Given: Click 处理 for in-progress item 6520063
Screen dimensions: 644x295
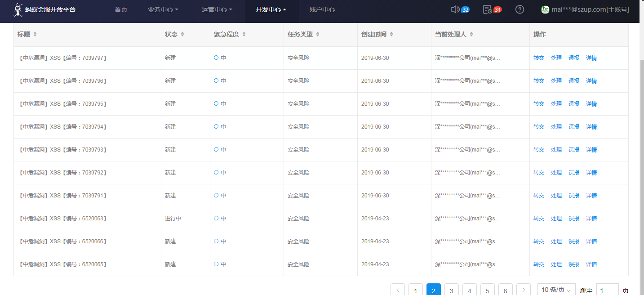Looking at the screenshot, I should tap(556, 219).
